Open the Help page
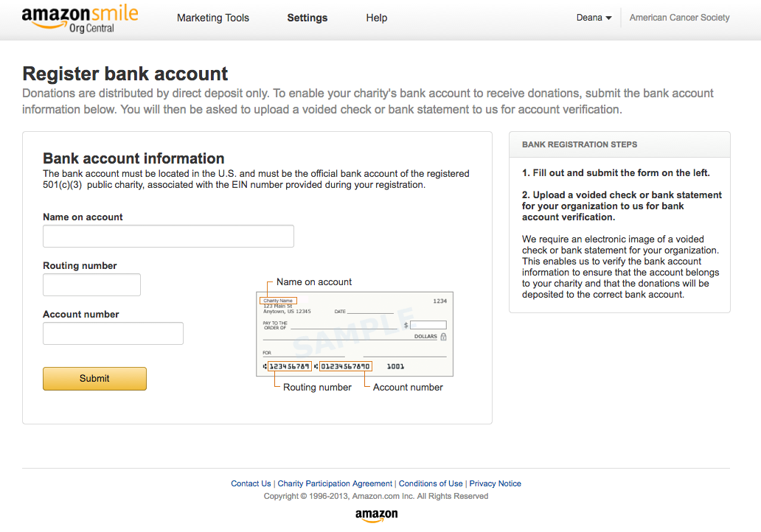Viewport: 761px width, 532px height. click(376, 18)
